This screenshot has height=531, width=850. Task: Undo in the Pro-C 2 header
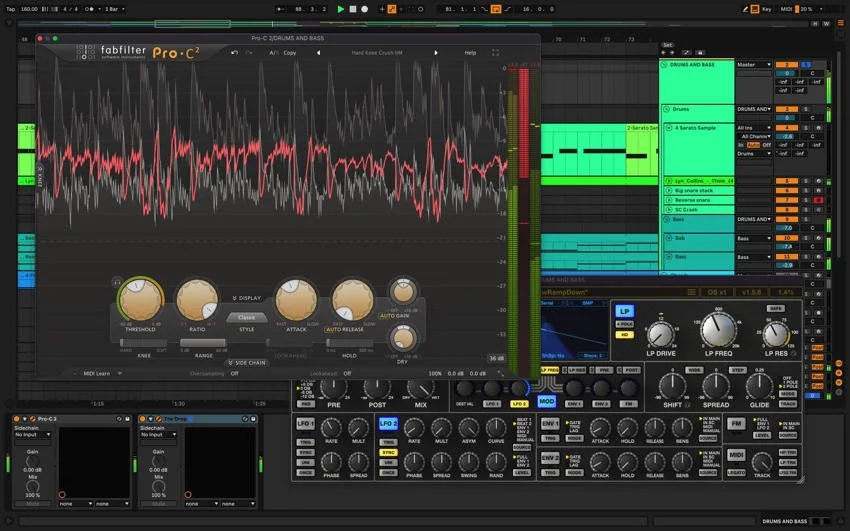click(x=234, y=53)
